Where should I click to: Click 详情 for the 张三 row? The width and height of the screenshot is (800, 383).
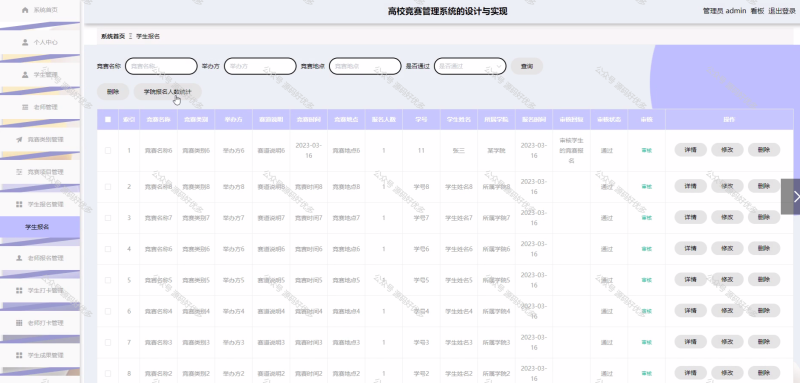click(x=690, y=150)
